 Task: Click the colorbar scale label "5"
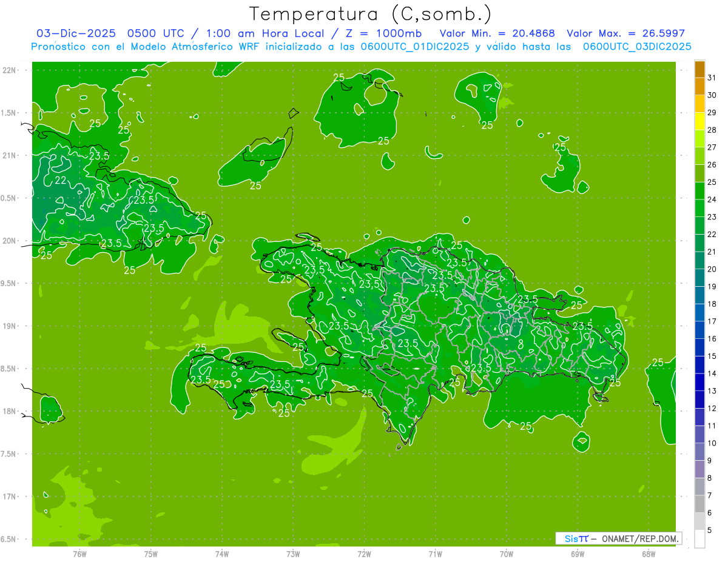pos(710,530)
